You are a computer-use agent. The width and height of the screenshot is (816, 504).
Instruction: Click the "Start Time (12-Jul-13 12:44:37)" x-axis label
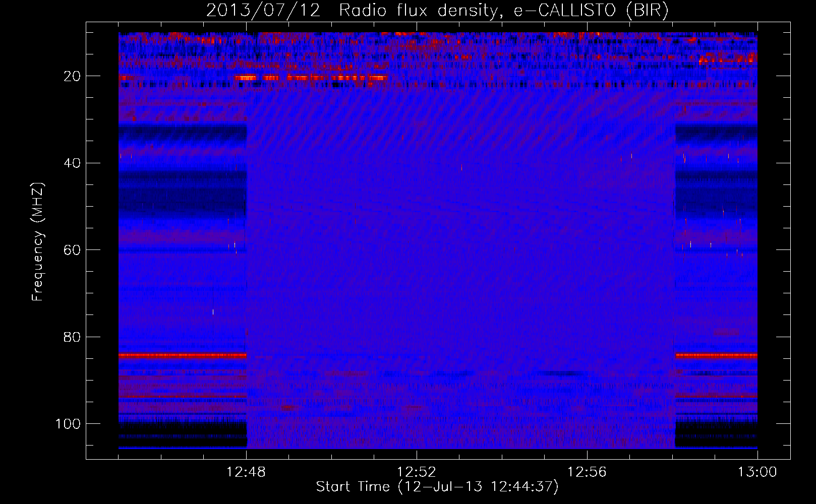(438, 487)
